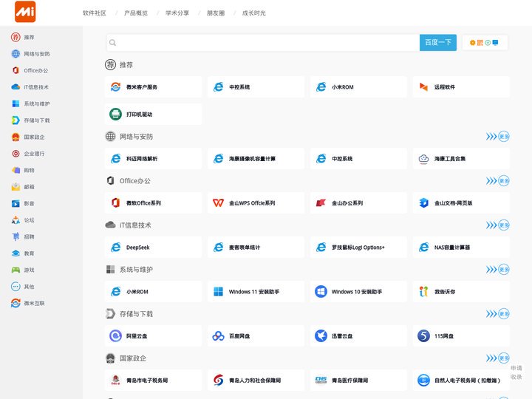Viewport: 532px width, 399px height.
Task: Open the 海康摄像机容量计算 card
Action: (x=256, y=158)
